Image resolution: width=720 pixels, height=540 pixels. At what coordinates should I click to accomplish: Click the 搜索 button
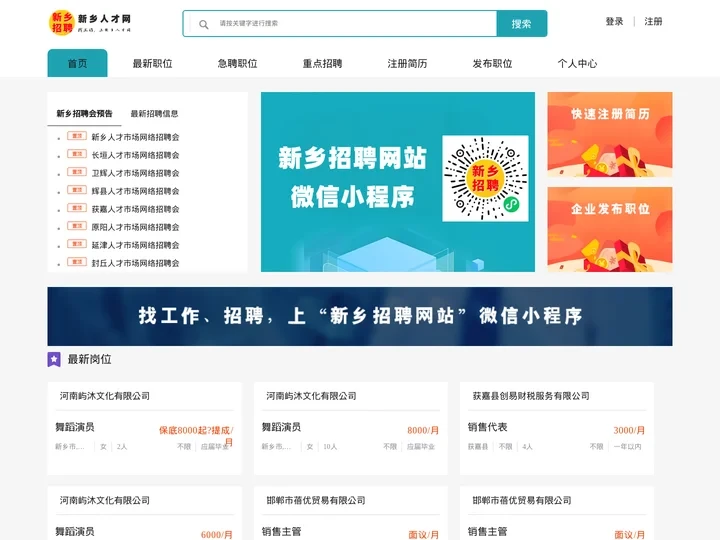coord(522,23)
